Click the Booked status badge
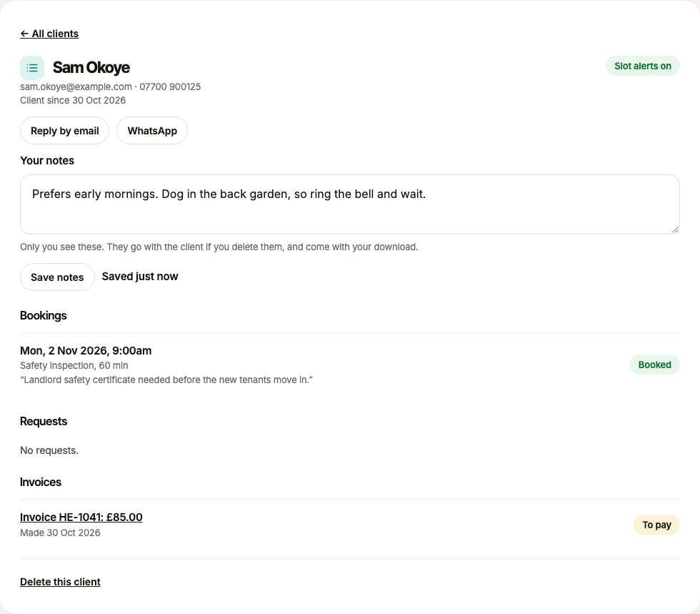Screen dimensions: 700x614 click(654, 365)
